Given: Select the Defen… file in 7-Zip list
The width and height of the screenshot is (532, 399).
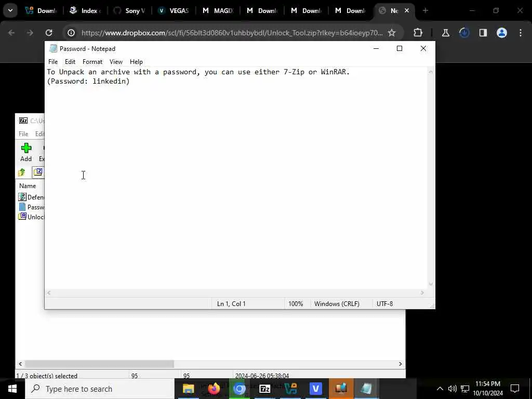Looking at the screenshot, I should (31, 197).
